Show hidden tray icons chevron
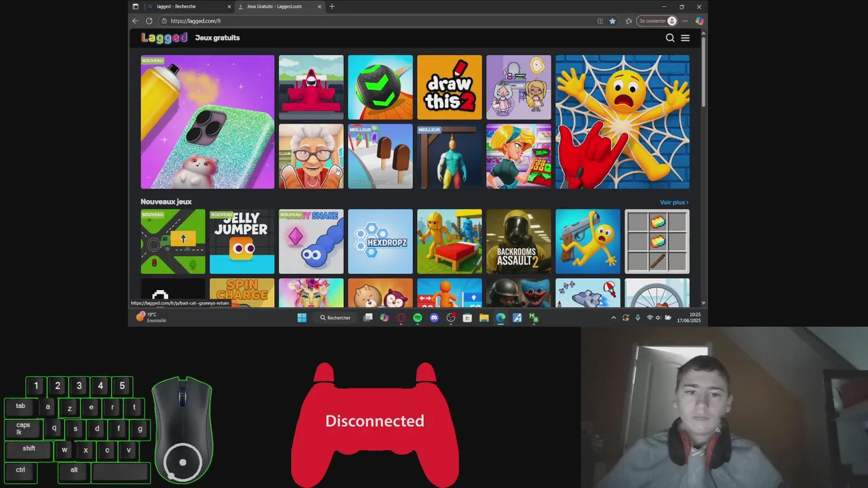 coord(614,318)
